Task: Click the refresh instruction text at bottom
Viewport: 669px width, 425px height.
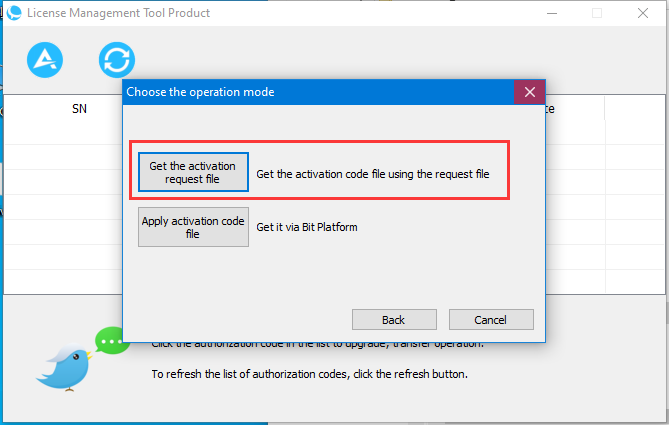Action: 310,374
